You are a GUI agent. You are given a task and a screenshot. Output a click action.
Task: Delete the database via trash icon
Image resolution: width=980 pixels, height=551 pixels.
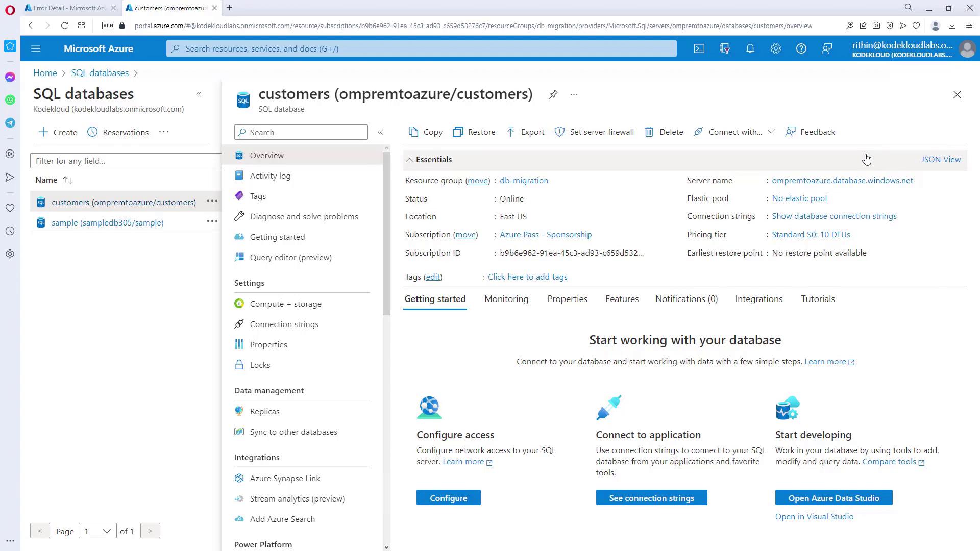649,132
